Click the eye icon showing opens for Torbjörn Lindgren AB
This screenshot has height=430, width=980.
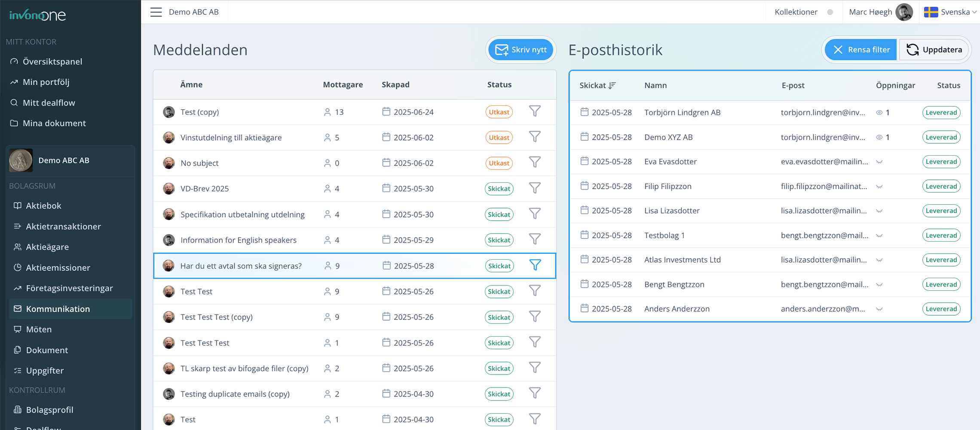879,112
